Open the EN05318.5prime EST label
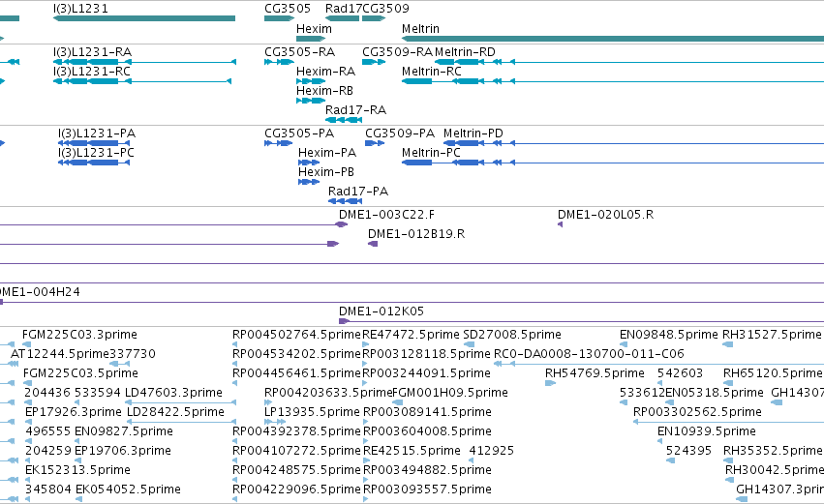The height and width of the screenshot is (504, 824). click(x=715, y=393)
